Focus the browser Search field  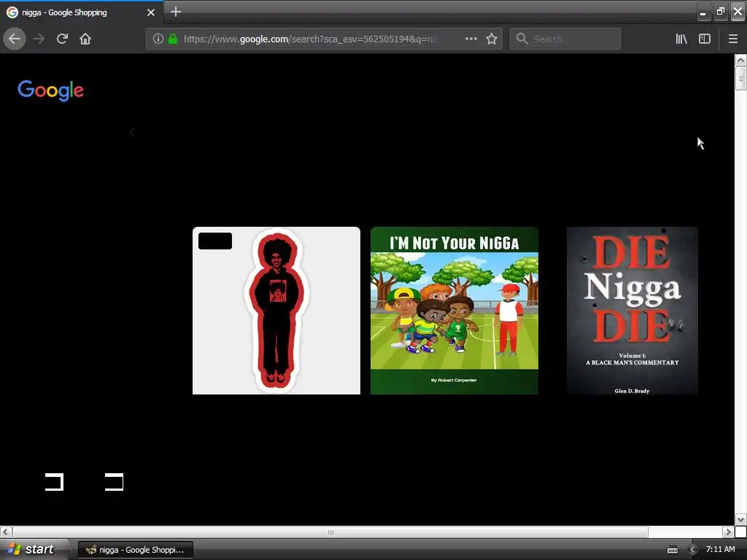(565, 39)
